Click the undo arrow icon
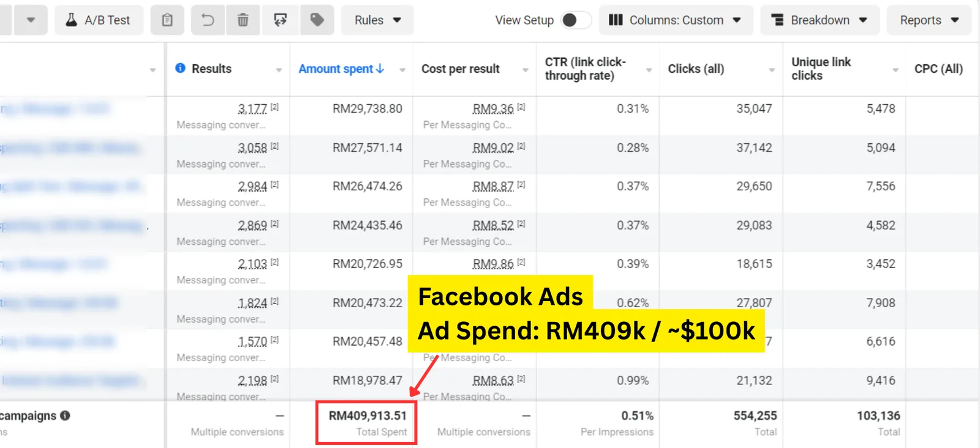Image resolution: width=980 pixels, height=448 pixels. pos(208,20)
